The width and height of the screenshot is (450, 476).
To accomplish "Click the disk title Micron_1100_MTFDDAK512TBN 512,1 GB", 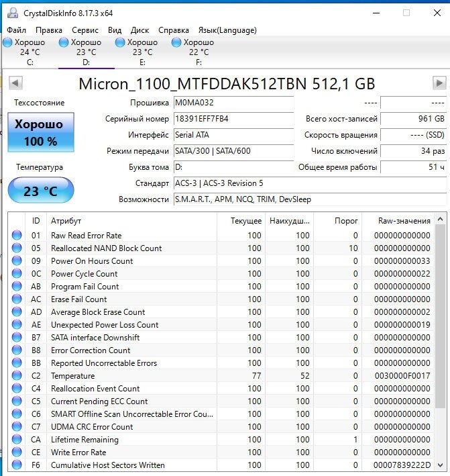I will coord(227,84).
